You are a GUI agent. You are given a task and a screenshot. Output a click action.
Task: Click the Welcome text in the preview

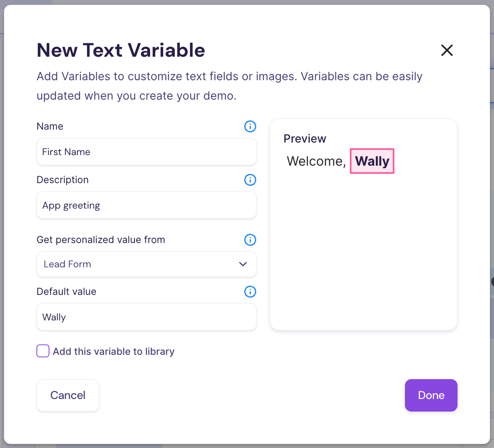coord(316,161)
